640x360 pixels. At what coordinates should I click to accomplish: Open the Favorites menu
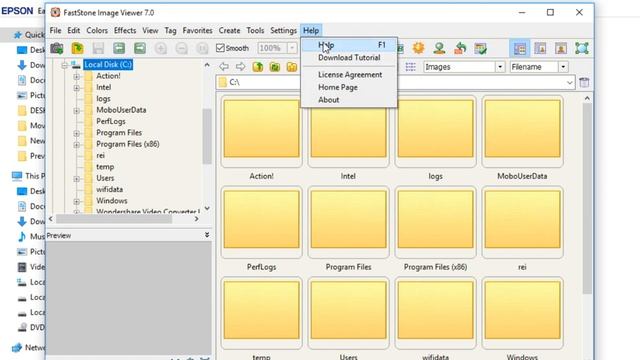click(198, 31)
